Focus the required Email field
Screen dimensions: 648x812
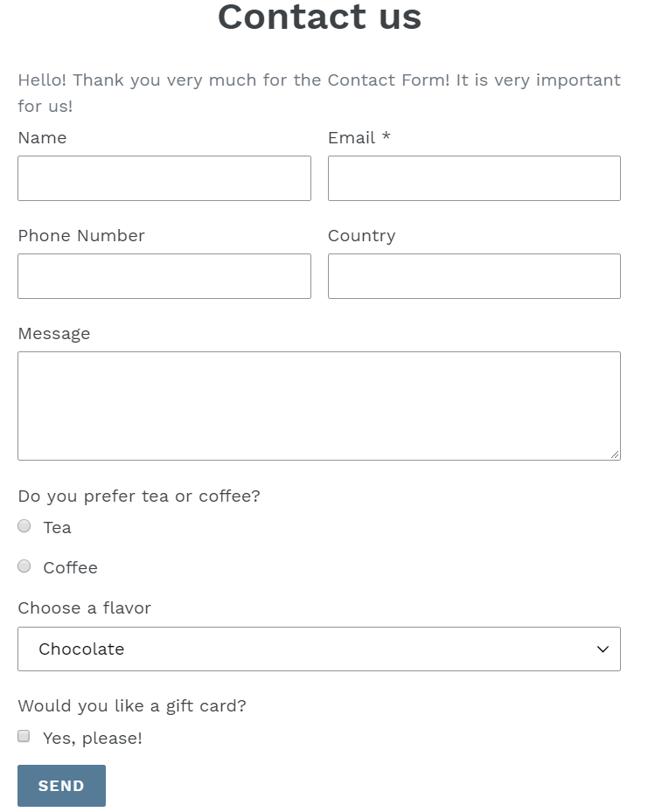click(x=474, y=177)
